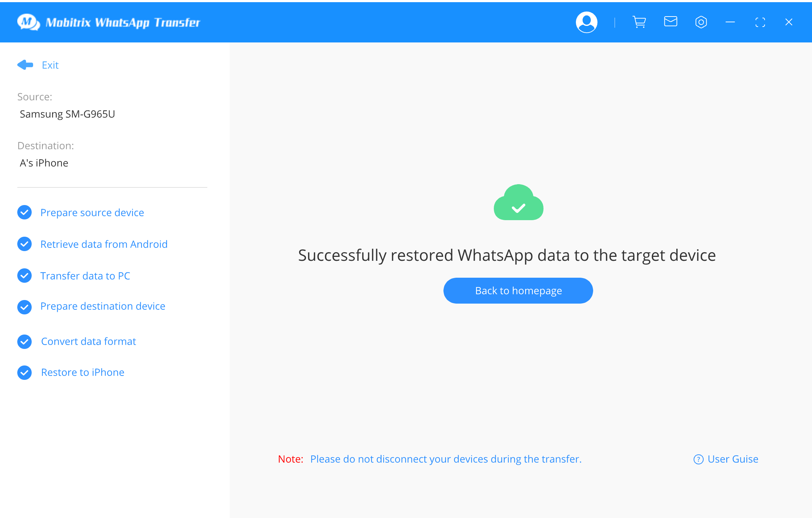This screenshot has width=812, height=518.
Task: Open the shopping cart icon
Action: click(x=639, y=22)
